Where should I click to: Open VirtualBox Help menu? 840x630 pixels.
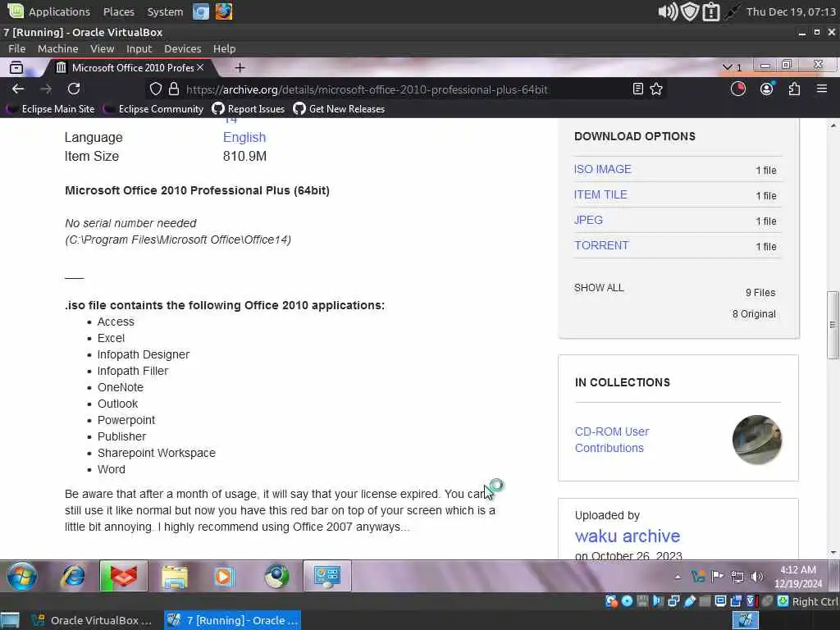tap(225, 48)
